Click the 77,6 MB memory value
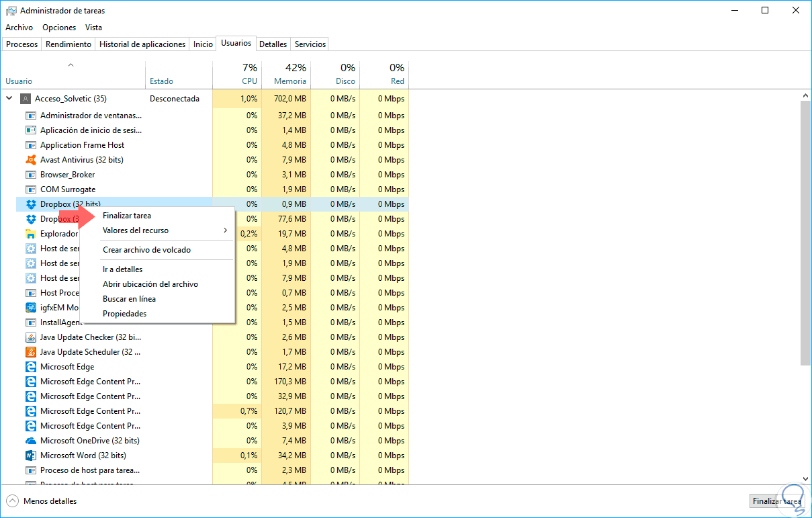Image resolution: width=812 pixels, height=518 pixels. pyautogui.click(x=292, y=219)
